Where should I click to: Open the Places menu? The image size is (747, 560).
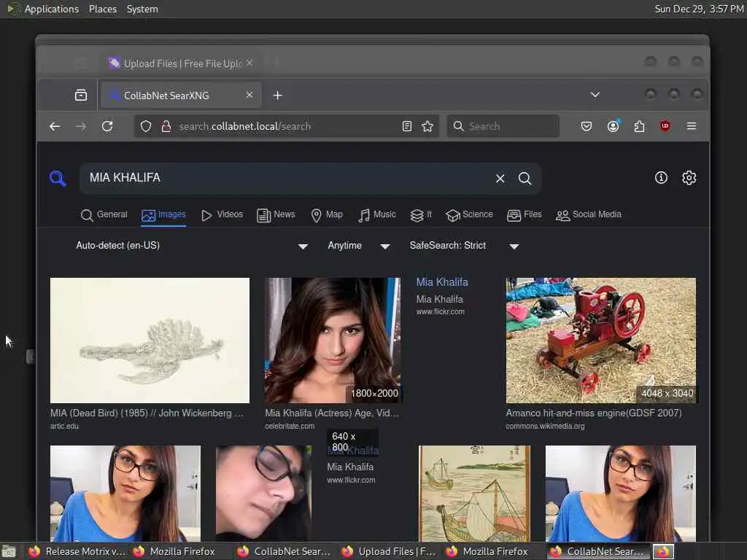point(103,9)
